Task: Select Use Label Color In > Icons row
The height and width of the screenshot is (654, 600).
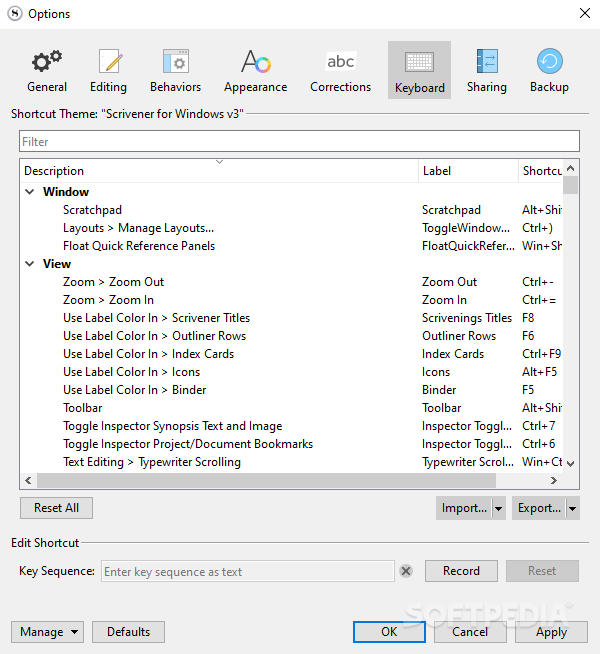Action: point(291,372)
